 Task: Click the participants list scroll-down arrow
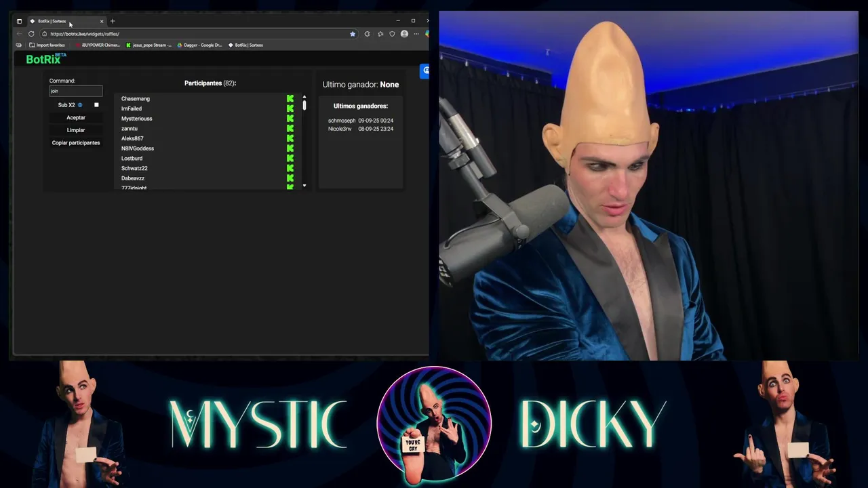point(304,186)
